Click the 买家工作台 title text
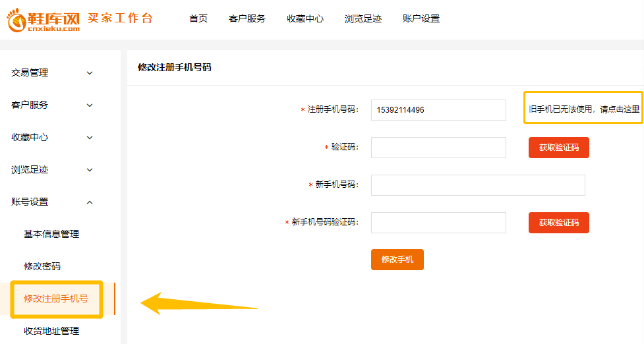Viewport: 644px width, 344px height. pyautogui.click(x=121, y=18)
